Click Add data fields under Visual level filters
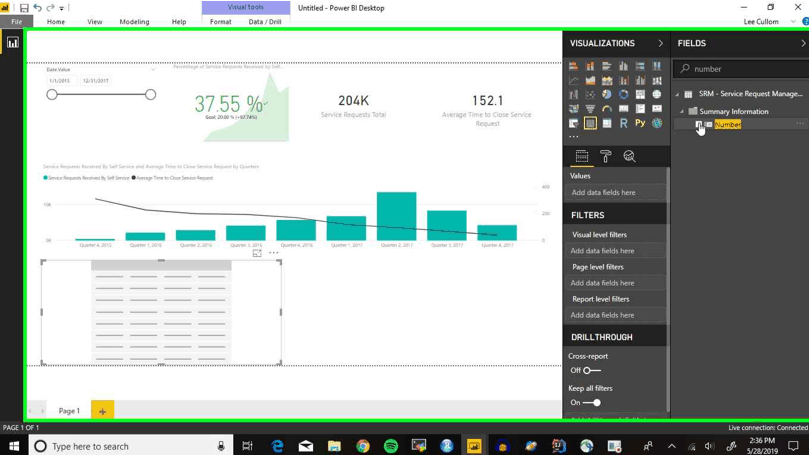809x455 pixels. point(614,251)
